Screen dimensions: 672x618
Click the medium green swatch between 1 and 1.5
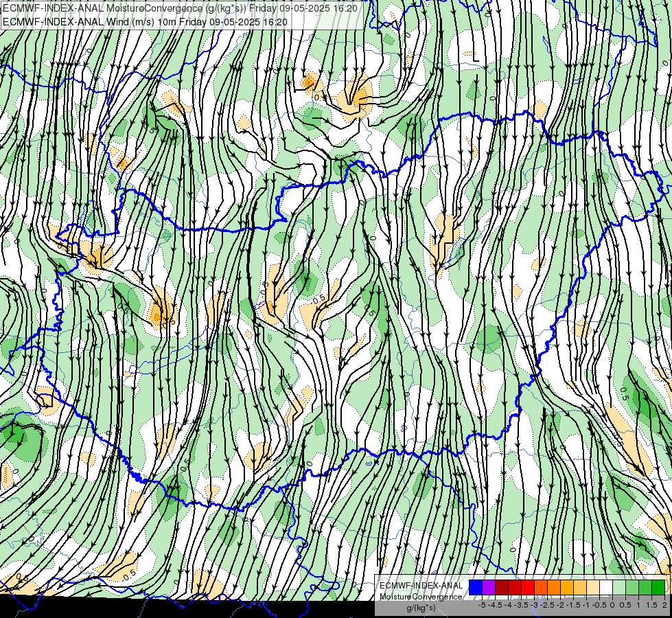[646, 588]
